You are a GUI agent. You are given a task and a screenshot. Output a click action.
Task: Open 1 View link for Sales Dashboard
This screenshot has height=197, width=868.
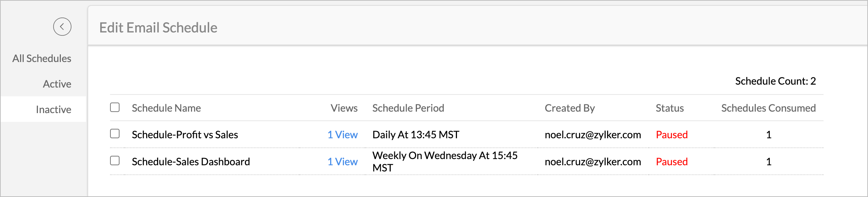tap(343, 162)
